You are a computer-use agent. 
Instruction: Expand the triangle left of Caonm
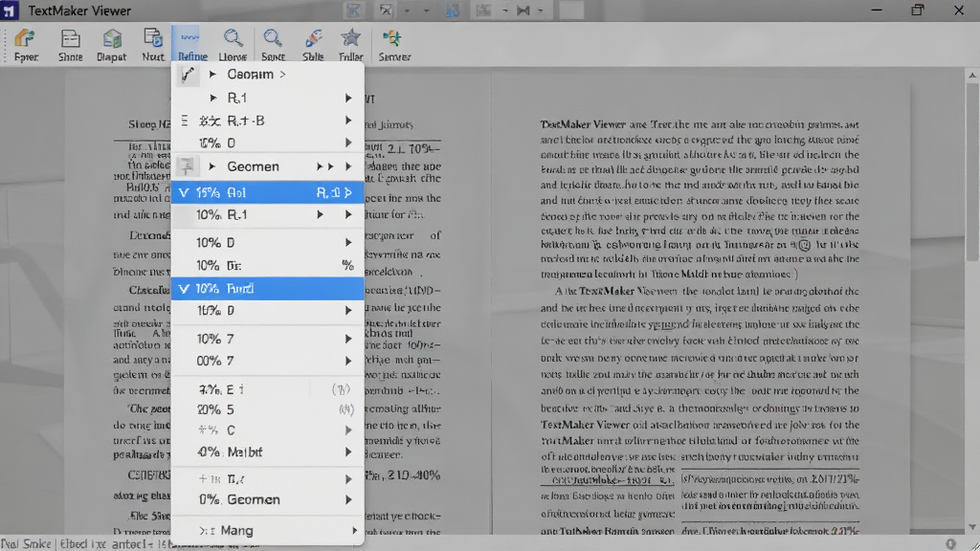tap(213, 75)
